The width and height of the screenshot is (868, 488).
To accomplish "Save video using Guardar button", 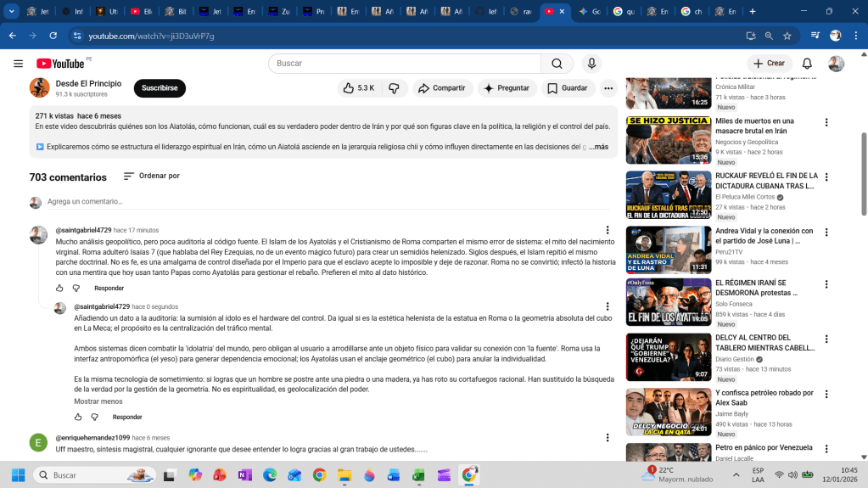I will coord(567,88).
